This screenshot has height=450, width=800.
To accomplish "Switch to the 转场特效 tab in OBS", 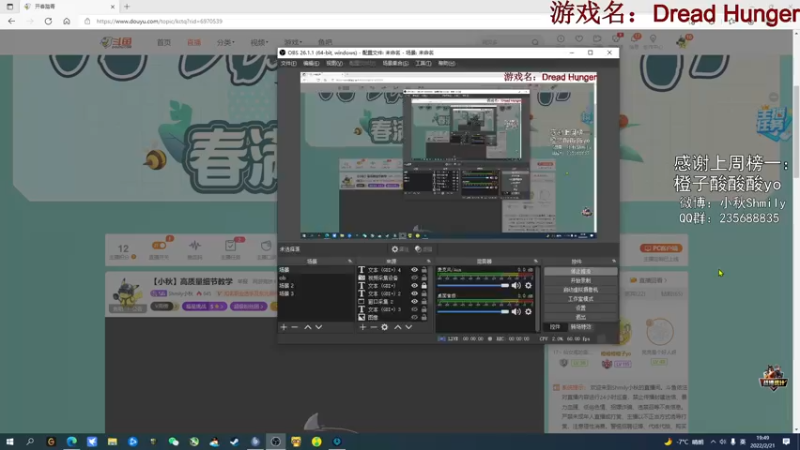I will (581, 327).
